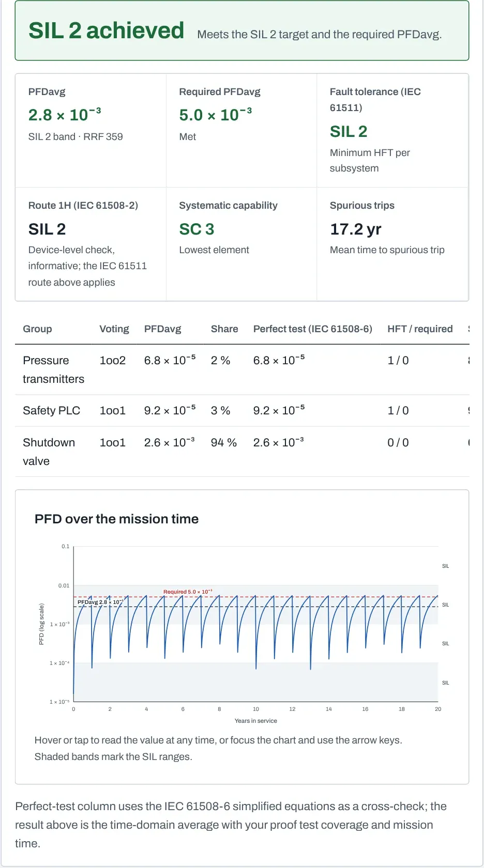Viewport: 484px width, 868px height.
Task: Click the SIL 2 value in Route 1H card
Action: coord(47,229)
